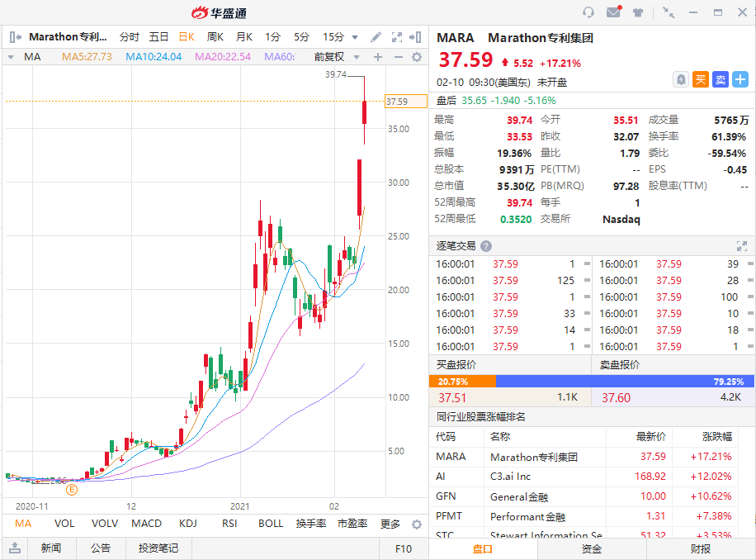The image size is (756, 560).
Task: Select the 15-minute chart tab
Action: 333,36
